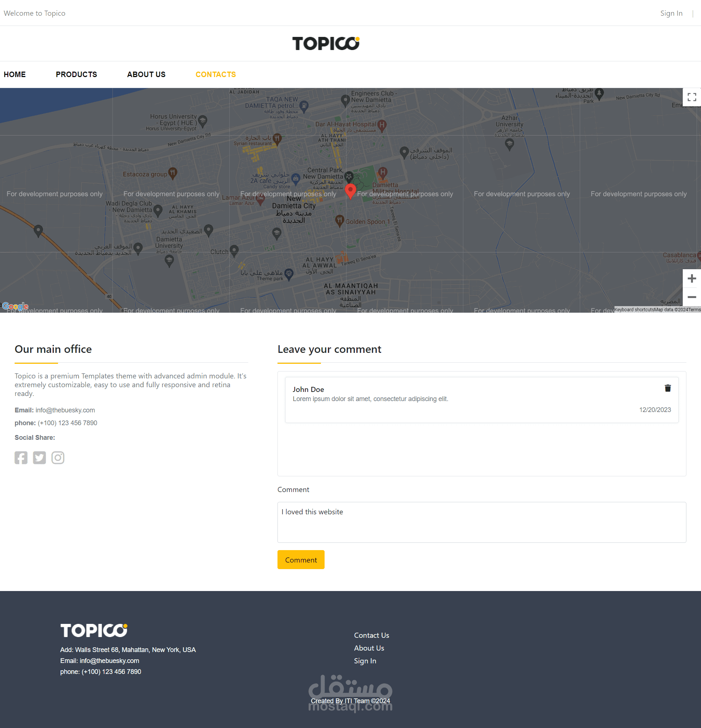Open the Contact Us footer link
Image resolution: width=701 pixels, height=728 pixels.
371,635
